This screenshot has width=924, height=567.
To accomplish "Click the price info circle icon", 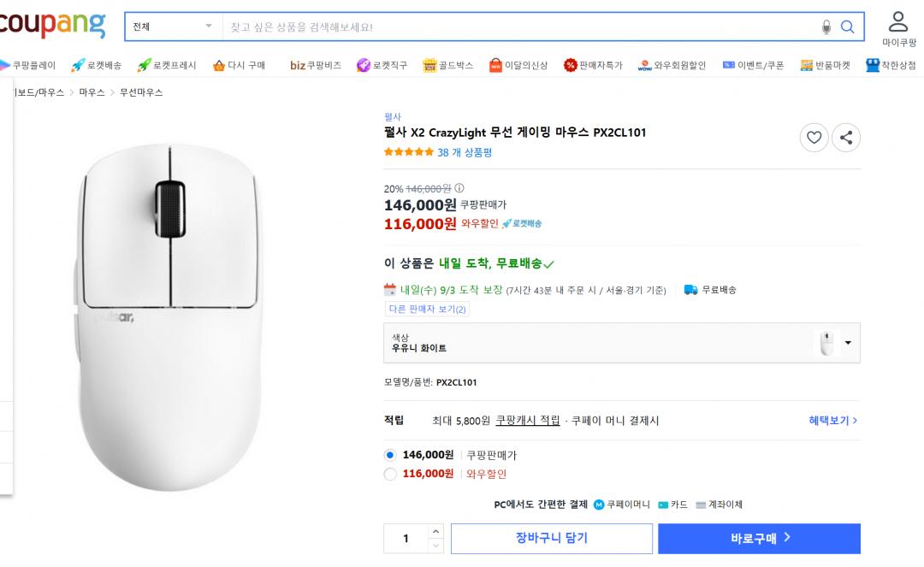I will 459,188.
